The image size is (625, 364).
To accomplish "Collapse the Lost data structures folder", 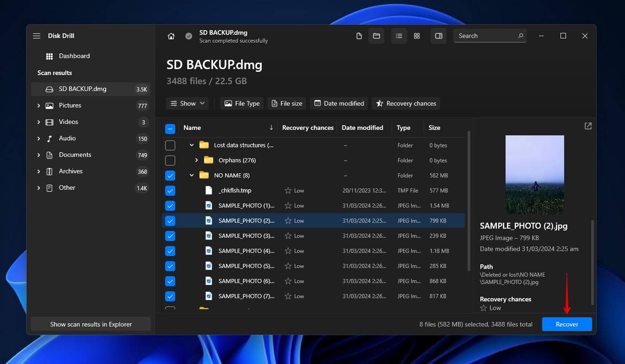I will (x=192, y=145).
